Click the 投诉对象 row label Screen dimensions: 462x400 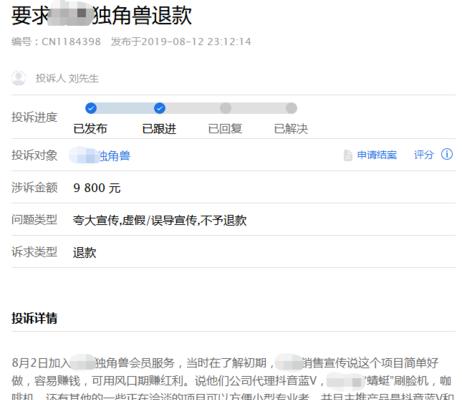[x=34, y=155]
